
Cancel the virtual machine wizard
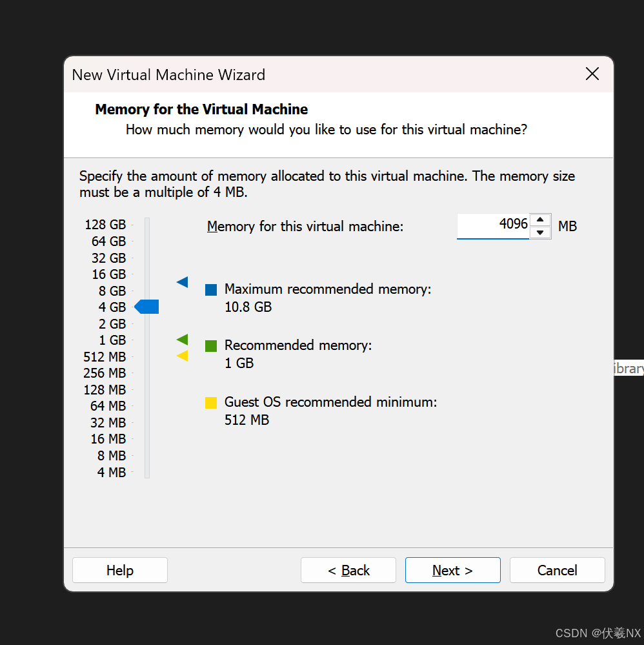coord(557,570)
